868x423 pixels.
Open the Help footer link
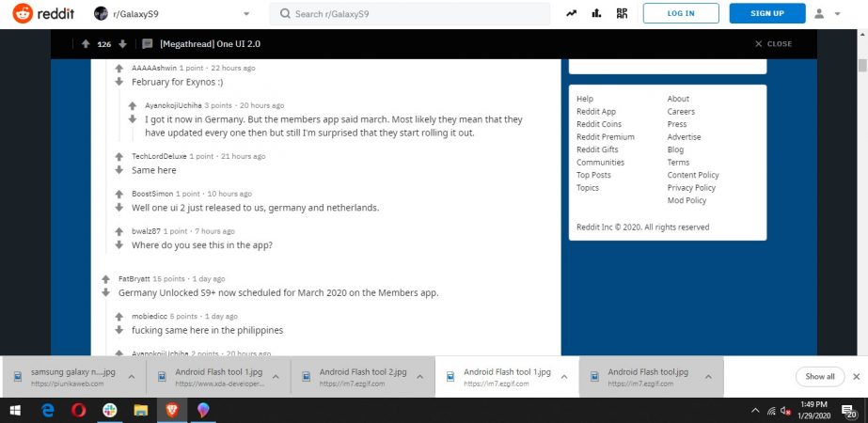coord(585,99)
